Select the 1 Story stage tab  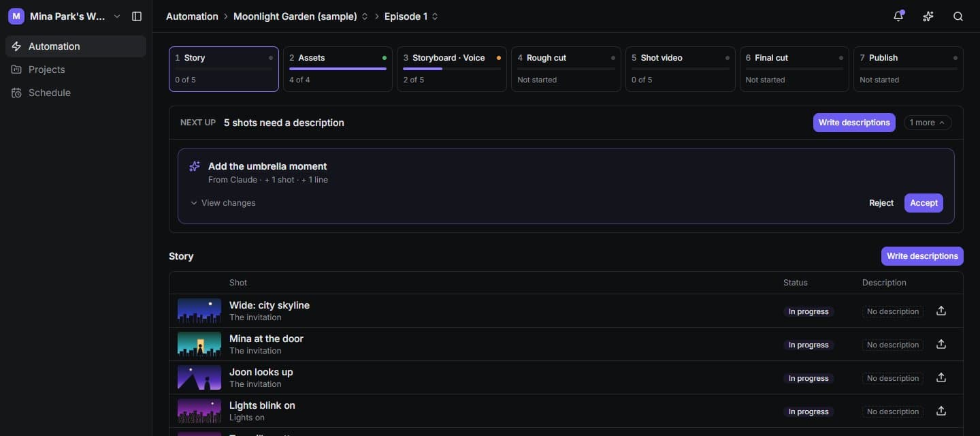224,69
